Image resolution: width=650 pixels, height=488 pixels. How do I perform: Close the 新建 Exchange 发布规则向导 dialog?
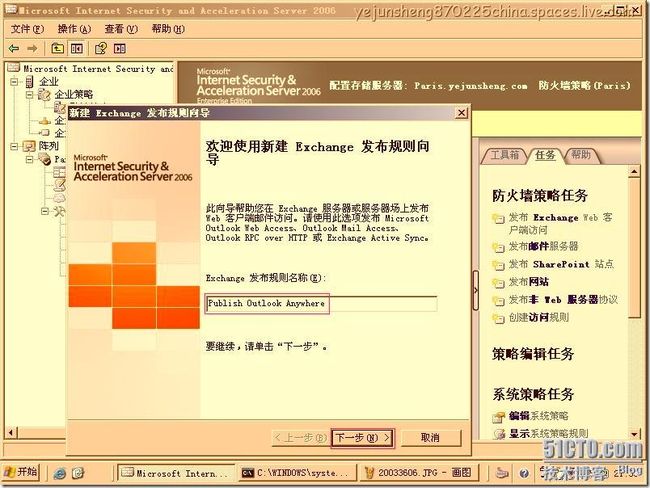coord(461,113)
